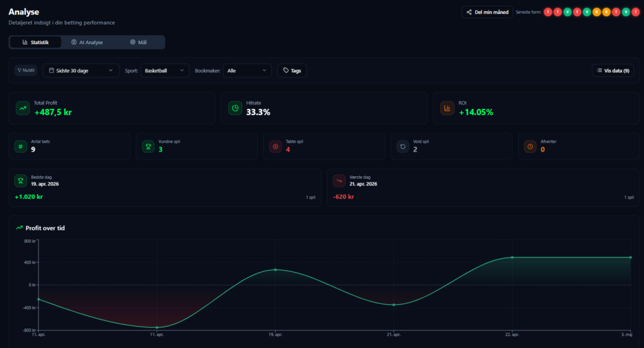The image size is (644, 348).
Task: Click the list icon on Vis data
Action: coord(599,70)
